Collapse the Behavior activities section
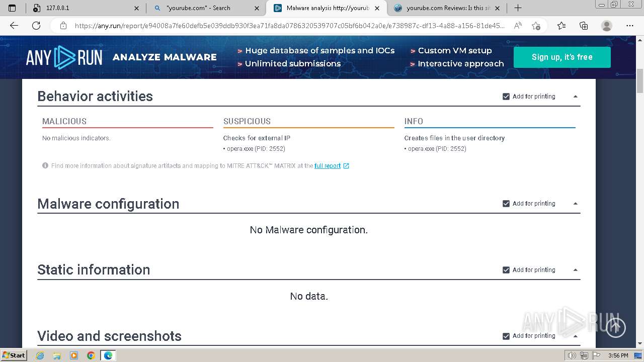Viewport: 644px width, 362px height. (576, 97)
